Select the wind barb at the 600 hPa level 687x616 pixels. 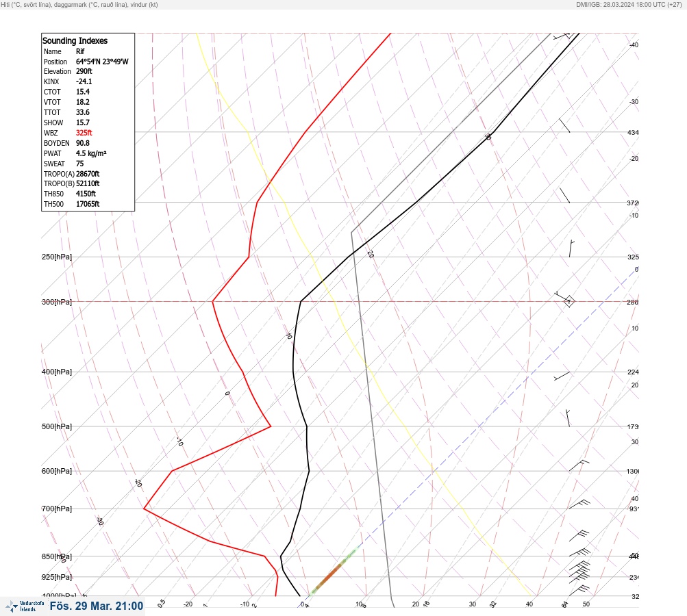coord(579,465)
